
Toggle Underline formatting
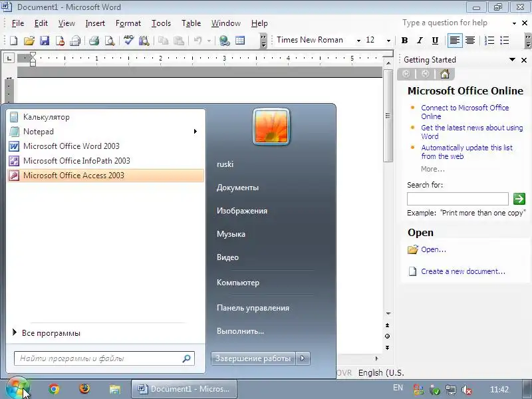pyautogui.click(x=435, y=41)
